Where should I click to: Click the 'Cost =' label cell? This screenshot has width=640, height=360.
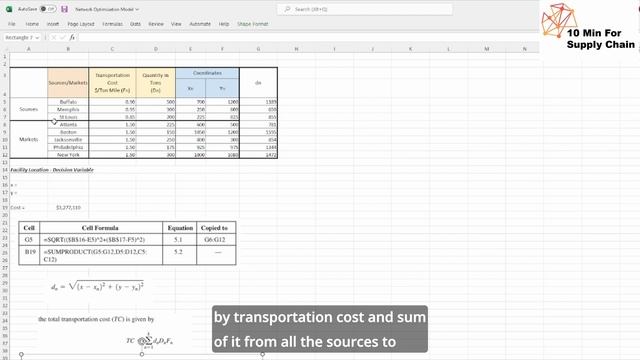click(x=17, y=207)
